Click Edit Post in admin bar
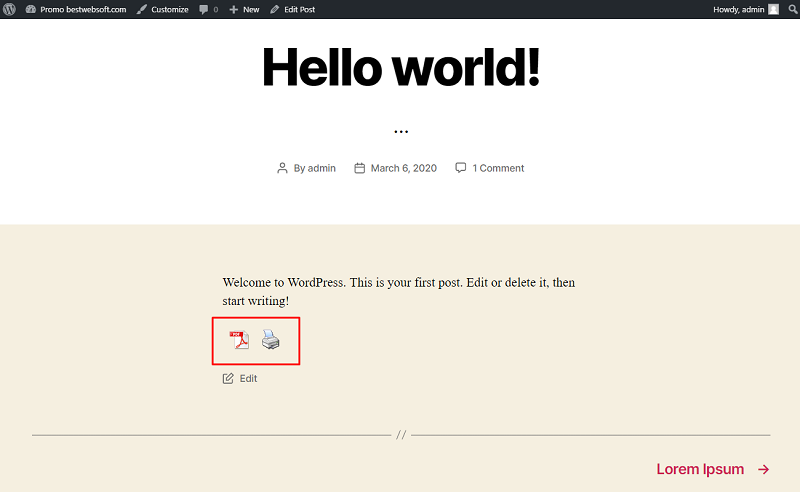Image resolution: width=800 pixels, height=492 pixels. click(x=293, y=9)
